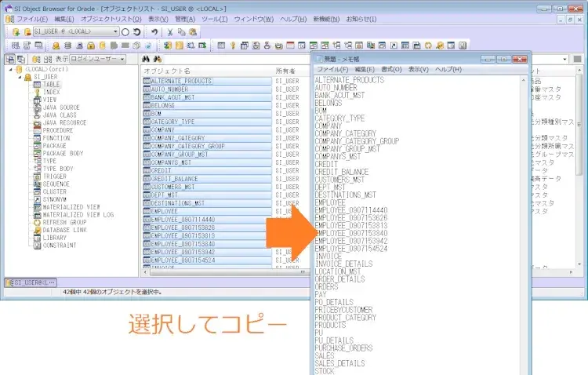588x375 pixels.
Task: Click the orange refresh group icon in create toolbar
Action: (x=428, y=46)
